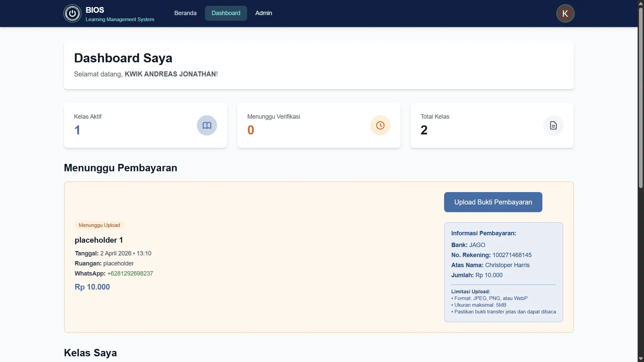Click the vertical scrollbar thumb
644x362 pixels.
(641, 97)
